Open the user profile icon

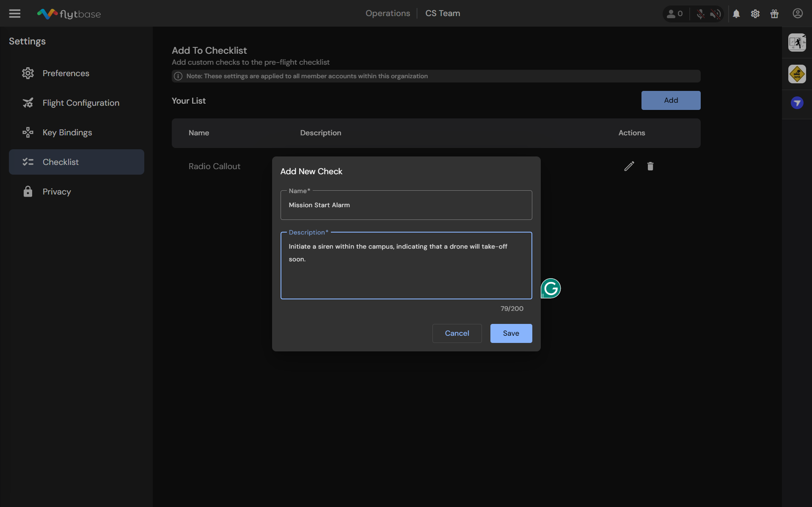(x=798, y=14)
